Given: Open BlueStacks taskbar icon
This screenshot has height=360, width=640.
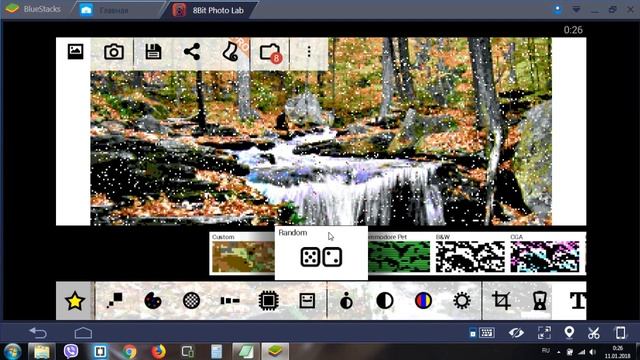Looking at the screenshot, I should [275, 351].
